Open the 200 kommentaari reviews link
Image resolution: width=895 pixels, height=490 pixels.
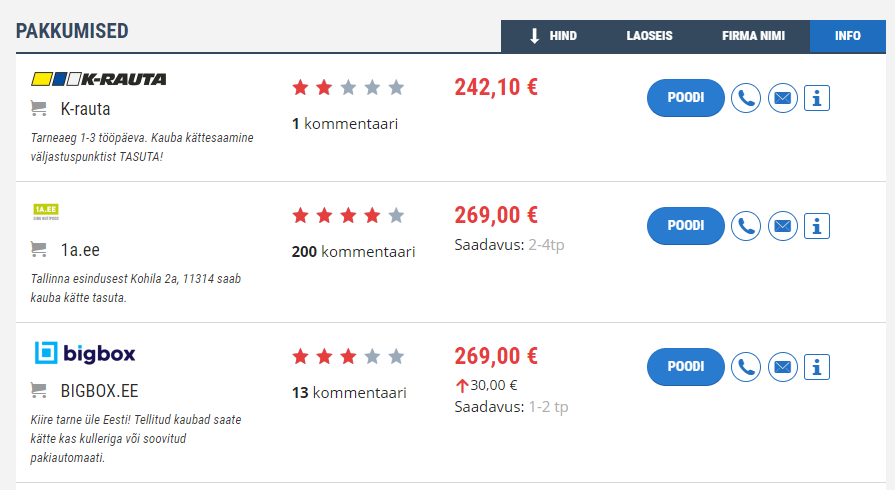point(353,252)
